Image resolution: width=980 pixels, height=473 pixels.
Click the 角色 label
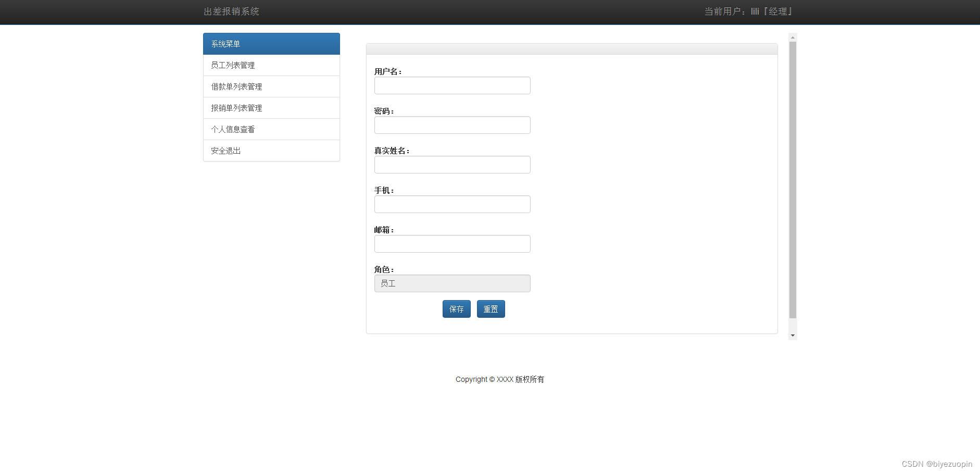[384, 269]
